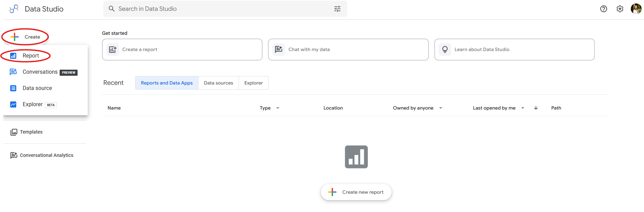Click the Create a report card
This screenshot has height=212, width=644.
(182, 49)
